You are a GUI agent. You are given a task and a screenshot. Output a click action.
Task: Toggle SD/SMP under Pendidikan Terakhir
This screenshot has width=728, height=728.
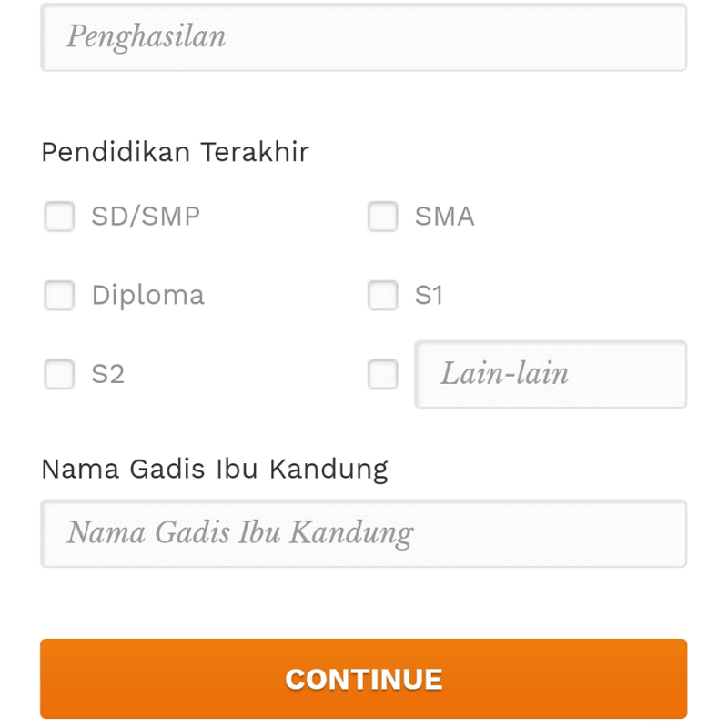point(59,217)
